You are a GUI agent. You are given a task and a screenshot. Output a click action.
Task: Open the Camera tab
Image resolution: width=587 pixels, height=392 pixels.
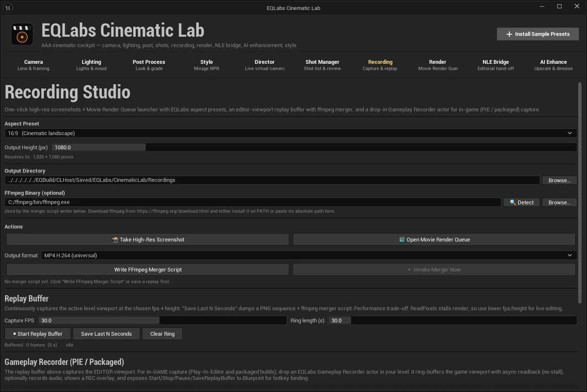point(33,65)
